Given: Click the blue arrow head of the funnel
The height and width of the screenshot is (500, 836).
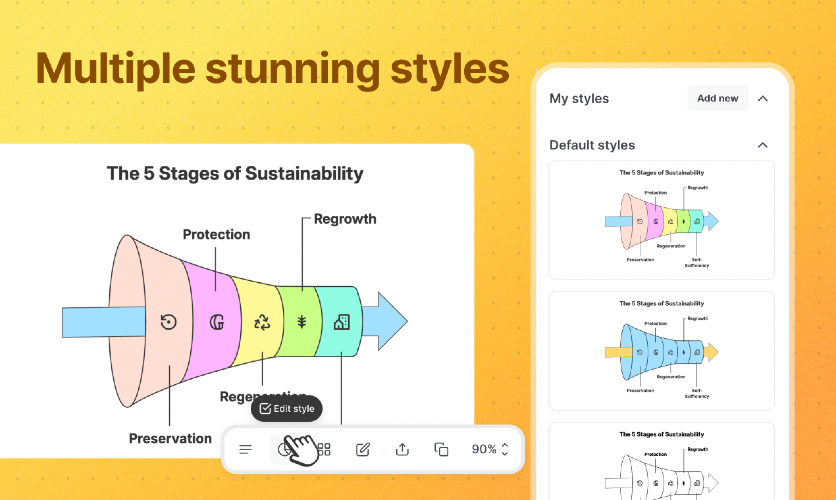Looking at the screenshot, I should click(x=385, y=321).
